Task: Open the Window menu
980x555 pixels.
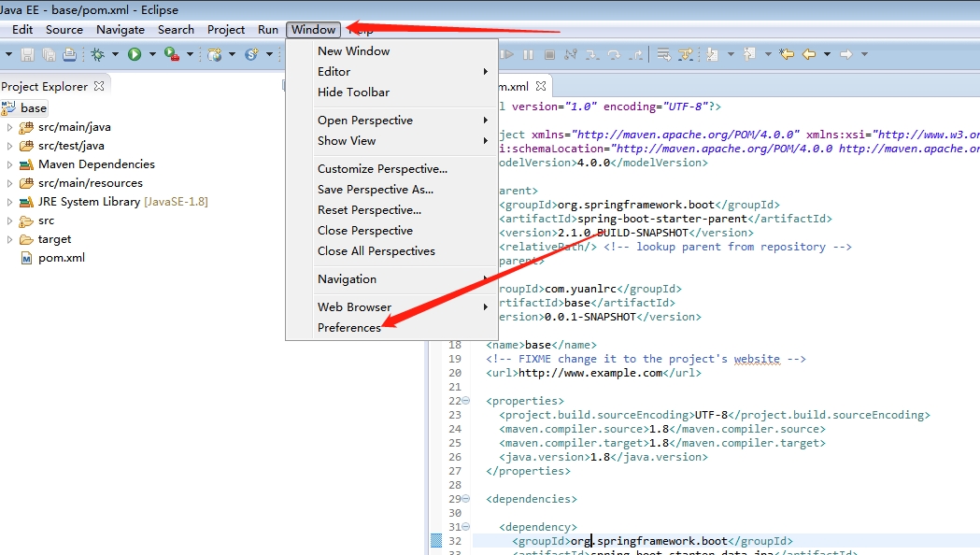Action: tap(313, 29)
